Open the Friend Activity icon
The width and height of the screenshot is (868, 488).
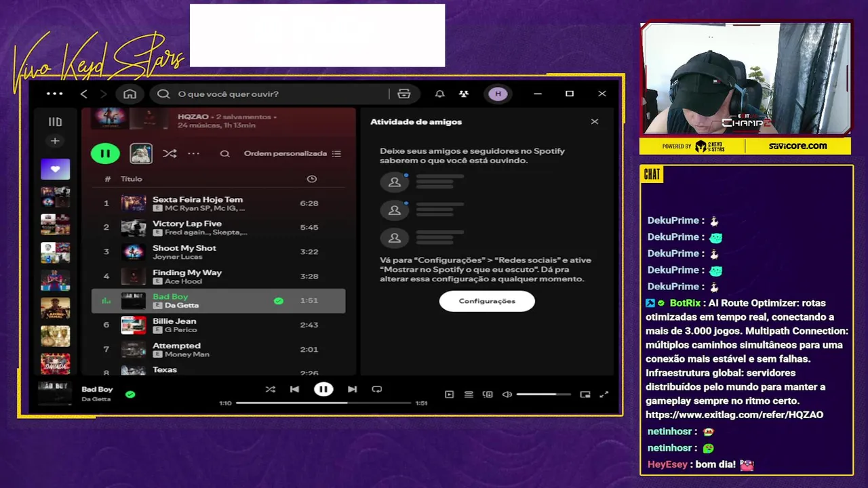point(464,94)
